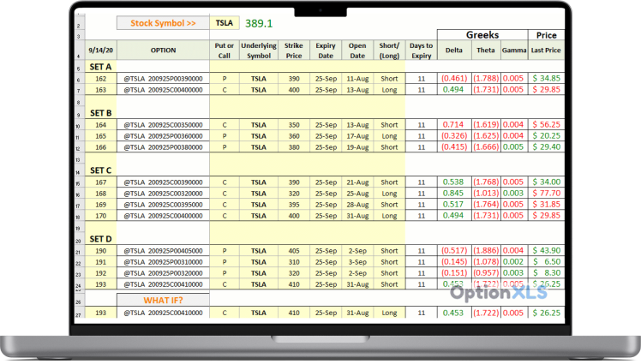This screenshot has height=364, width=641.
Task: Click ID cell 165
Action: [100, 136]
